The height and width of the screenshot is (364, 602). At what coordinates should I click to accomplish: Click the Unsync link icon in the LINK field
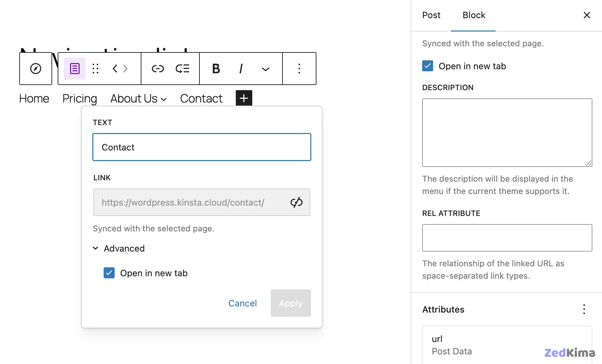[x=297, y=202]
